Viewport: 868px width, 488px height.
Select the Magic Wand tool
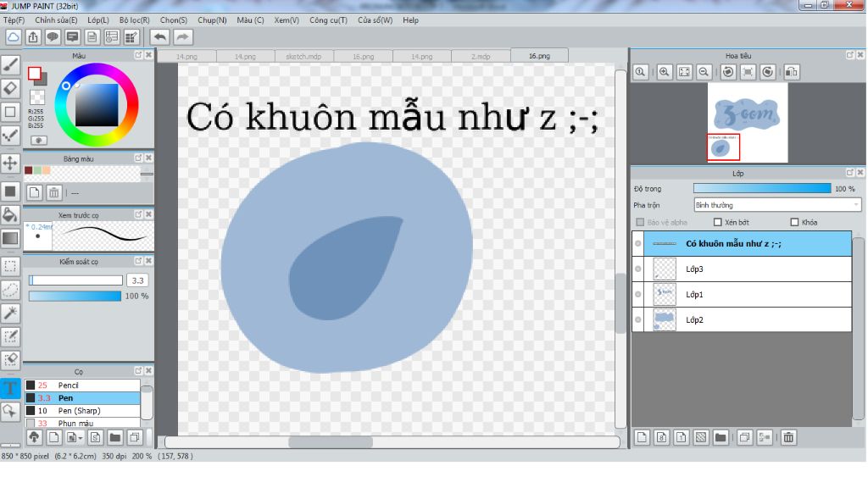[x=10, y=313]
